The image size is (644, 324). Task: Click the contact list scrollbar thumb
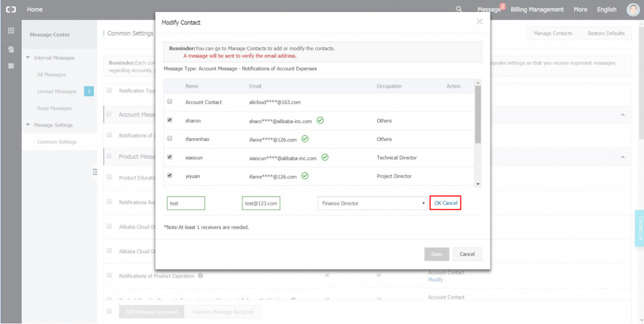(x=478, y=114)
